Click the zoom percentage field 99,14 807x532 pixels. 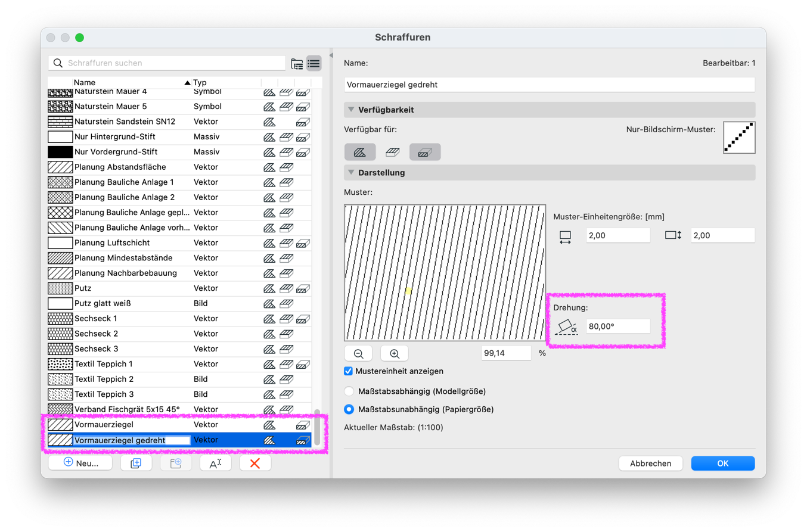tap(507, 353)
